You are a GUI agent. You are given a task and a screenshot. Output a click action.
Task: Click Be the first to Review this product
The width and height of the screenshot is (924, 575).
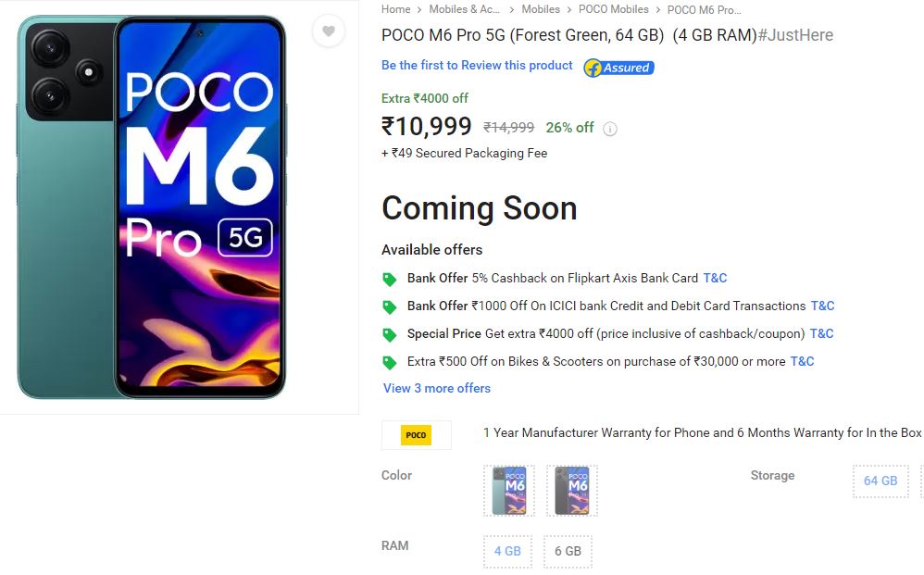pyautogui.click(x=477, y=66)
